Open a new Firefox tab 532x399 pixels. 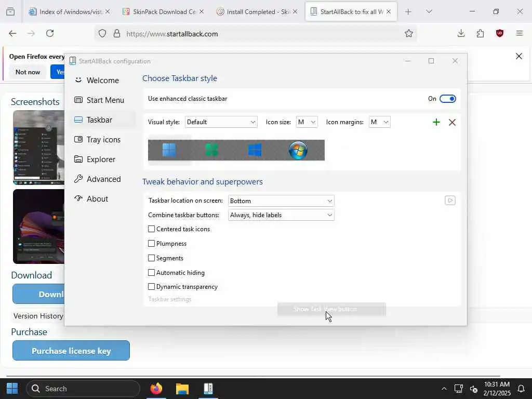[x=408, y=11]
